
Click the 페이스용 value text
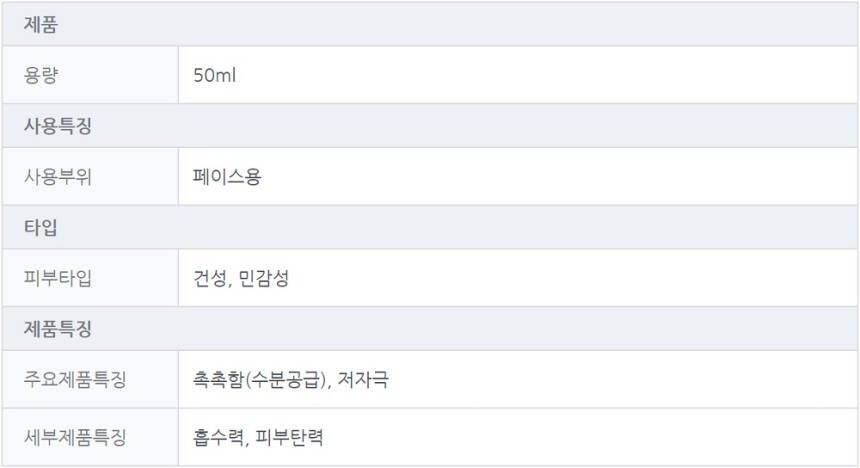[x=228, y=177]
